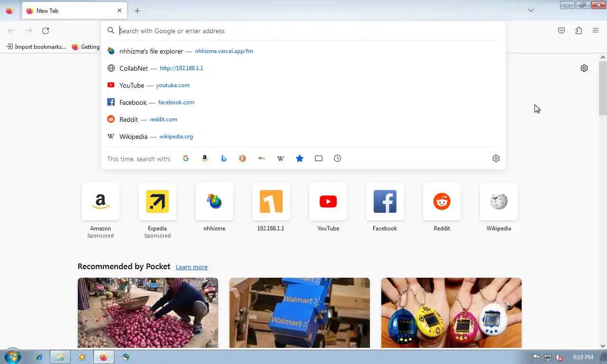
Task: Launch Internet Explorer from taskbar
Action: pyautogui.click(x=39, y=357)
